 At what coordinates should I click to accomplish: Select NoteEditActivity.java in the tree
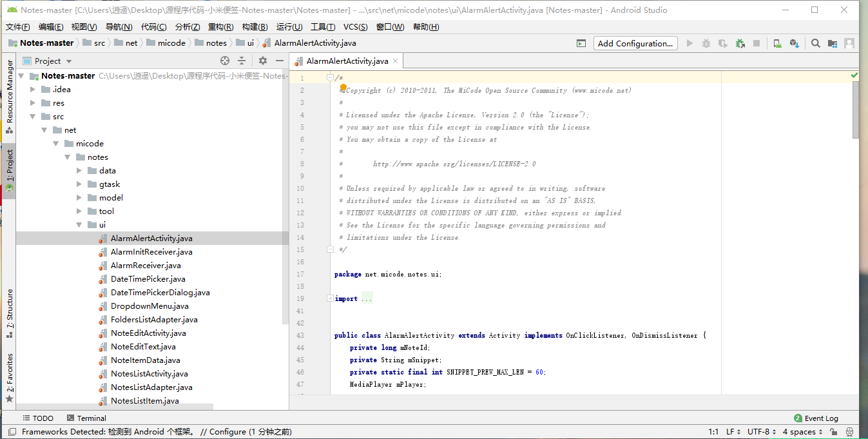[148, 333]
